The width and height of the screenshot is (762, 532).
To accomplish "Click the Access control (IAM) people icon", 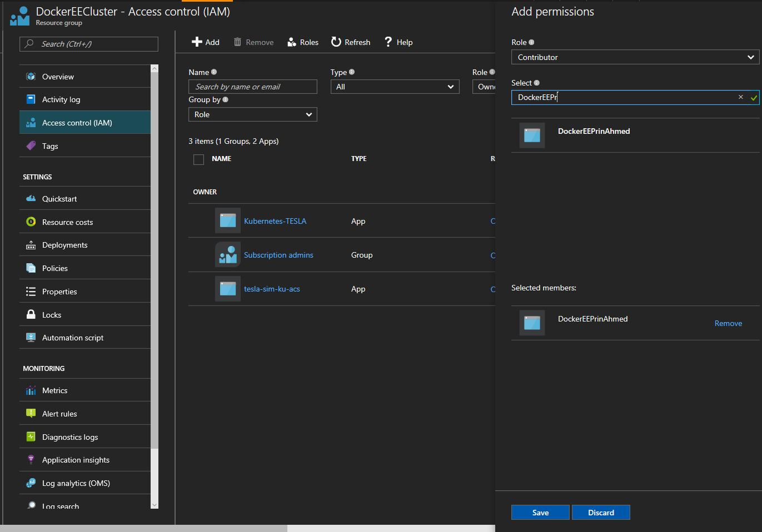I will (x=31, y=123).
